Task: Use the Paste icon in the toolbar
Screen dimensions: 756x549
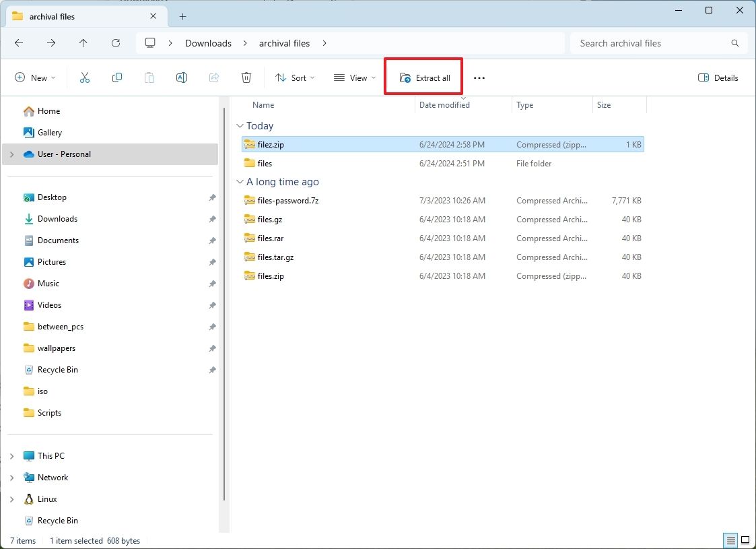Action: 149,77
